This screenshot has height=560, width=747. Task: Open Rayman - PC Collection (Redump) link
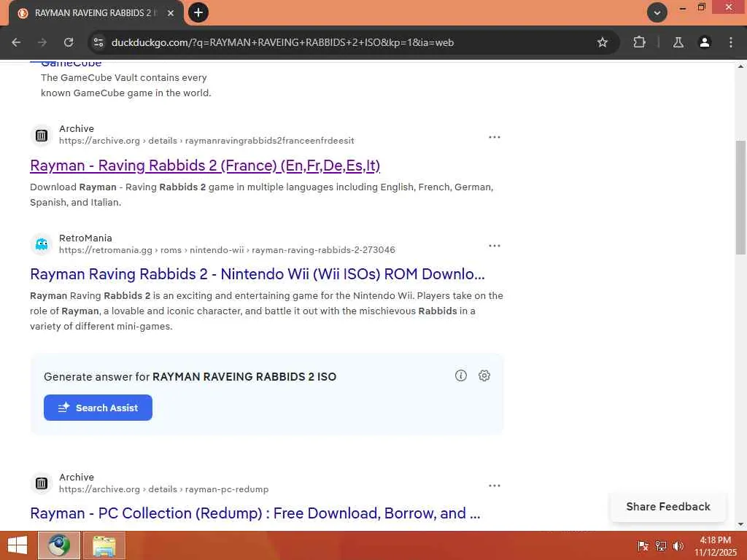255,513
